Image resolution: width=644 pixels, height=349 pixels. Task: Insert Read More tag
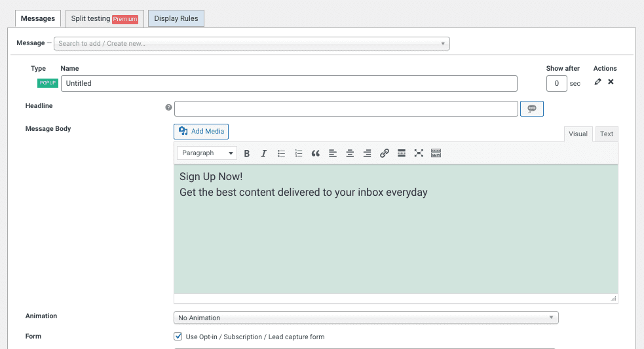pos(402,153)
